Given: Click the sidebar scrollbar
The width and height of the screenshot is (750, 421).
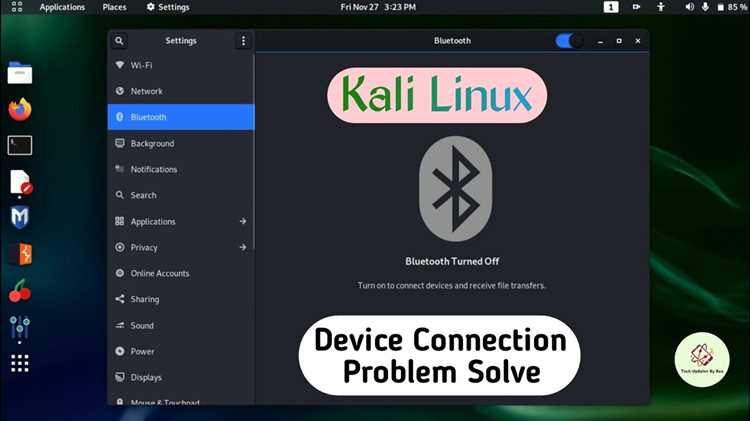Looking at the screenshot, I should 254,152.
